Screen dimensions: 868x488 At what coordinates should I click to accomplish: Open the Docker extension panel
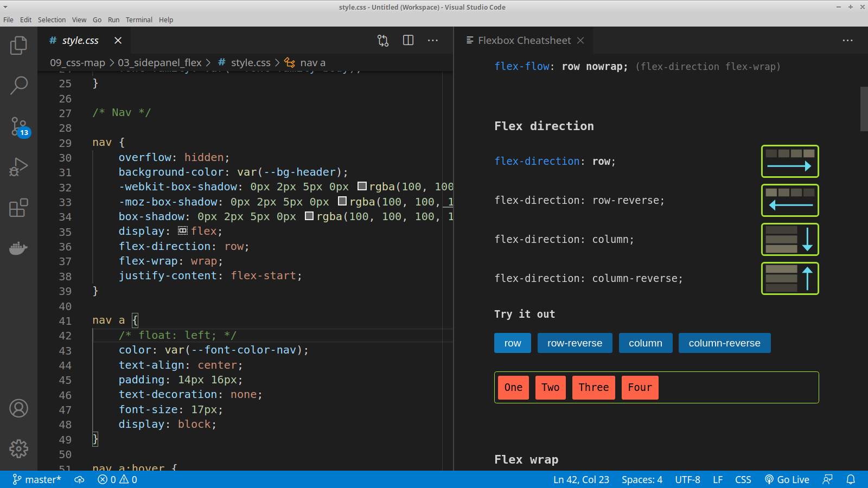[x=19, y=248]
